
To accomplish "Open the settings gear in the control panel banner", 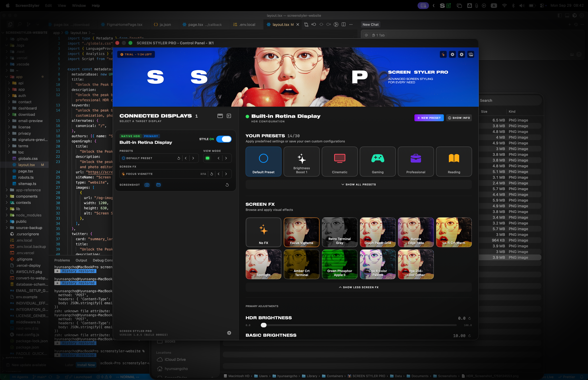I will [x=452, y=54].
